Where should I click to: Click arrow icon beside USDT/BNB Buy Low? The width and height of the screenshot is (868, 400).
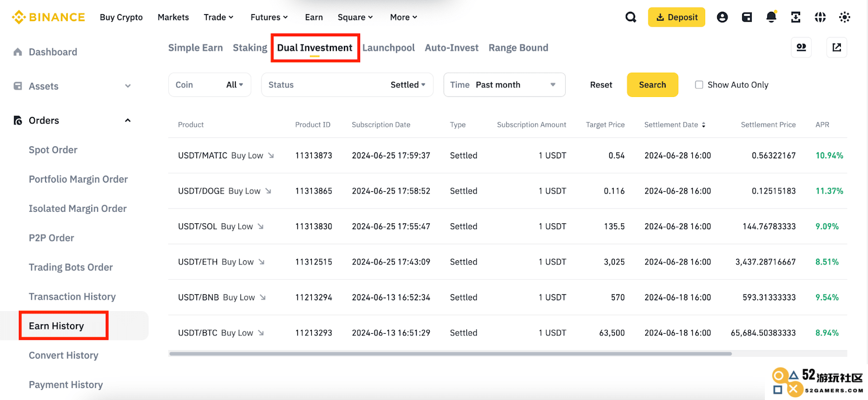pyautogui.click(x=263, y=298)
